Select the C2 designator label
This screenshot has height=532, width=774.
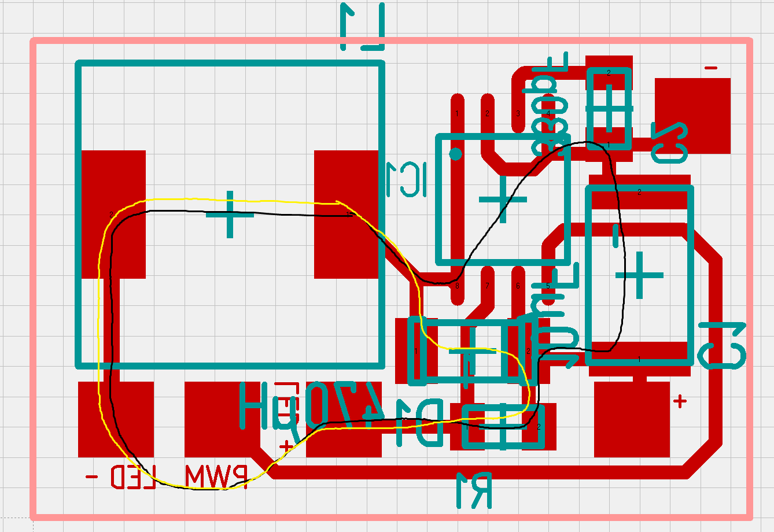(x=670, y=143)
